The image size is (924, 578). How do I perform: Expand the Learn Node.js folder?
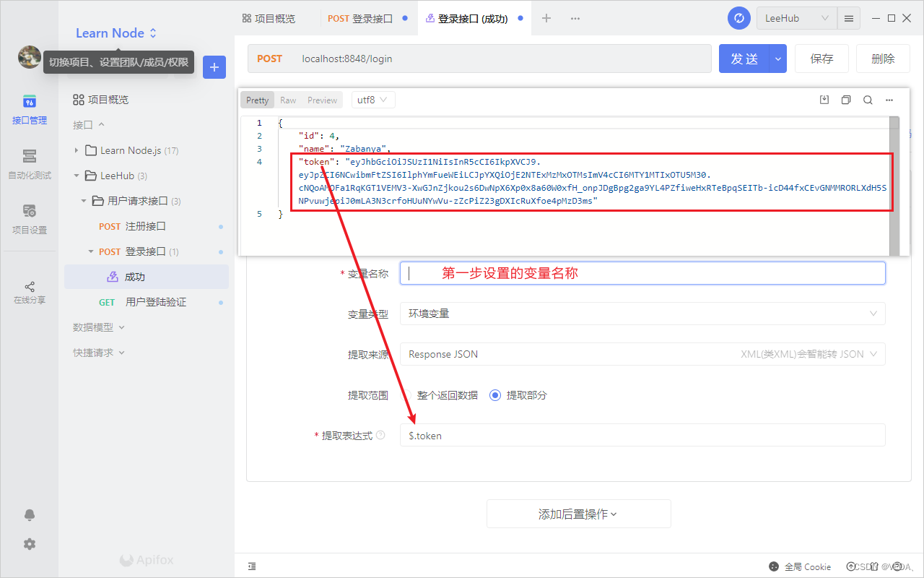(x=77, y=150)
